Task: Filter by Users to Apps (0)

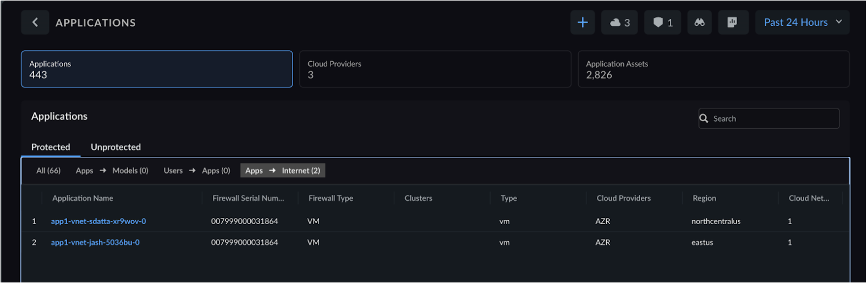Action: coord(196,171)
